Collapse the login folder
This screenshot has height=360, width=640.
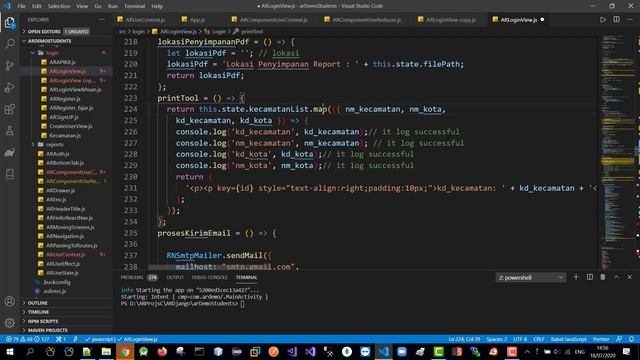(67, 53)
